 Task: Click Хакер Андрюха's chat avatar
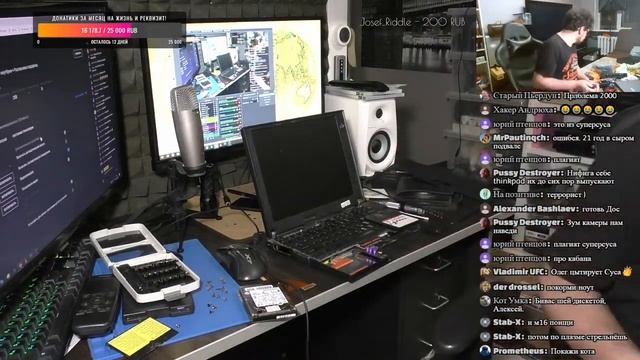pyautogui.click(x=485, y=110)
